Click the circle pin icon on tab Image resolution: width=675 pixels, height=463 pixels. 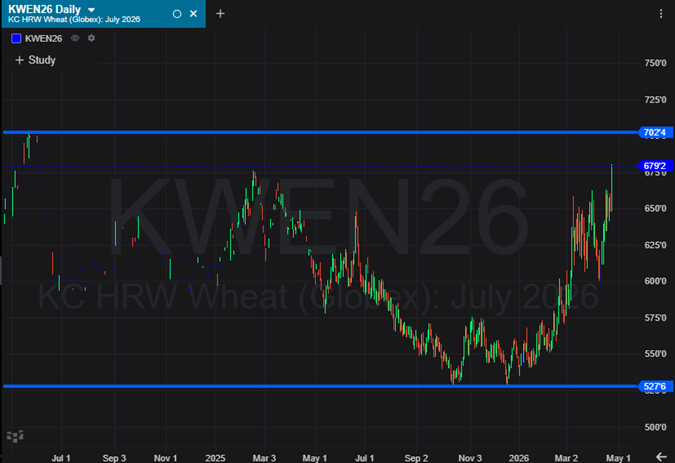coord(176,14)
